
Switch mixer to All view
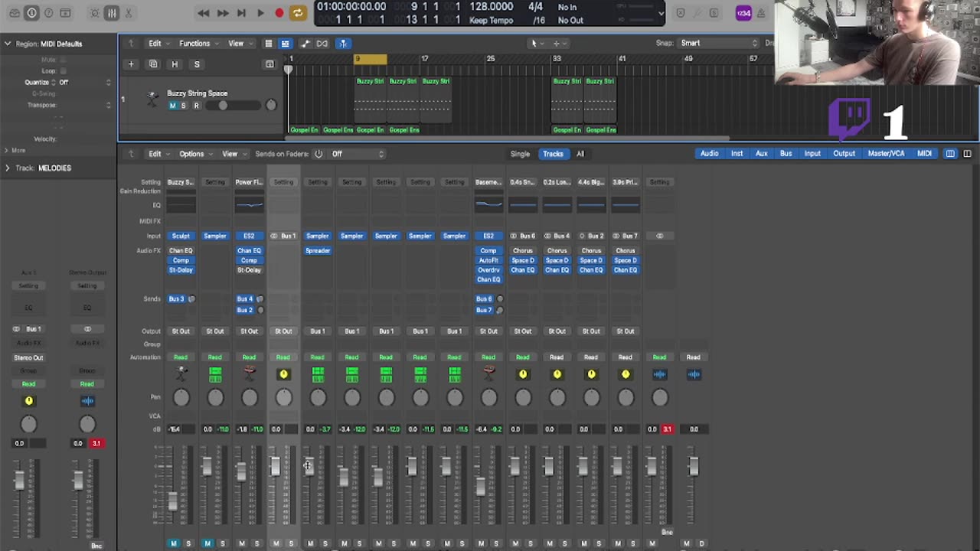(x=580, y=154)
